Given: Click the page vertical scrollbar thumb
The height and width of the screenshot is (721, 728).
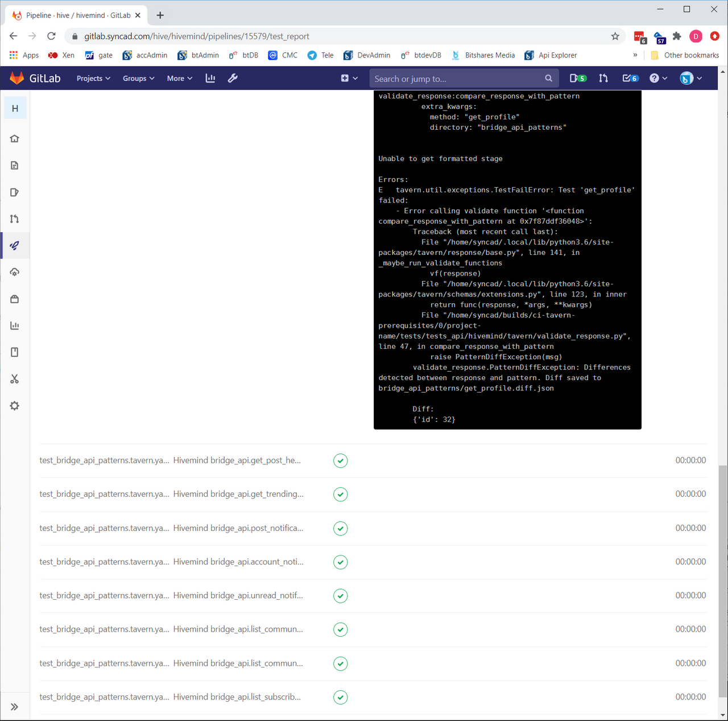Looking at the screenshot, I should pyautogui.click(x=723, y=582).
